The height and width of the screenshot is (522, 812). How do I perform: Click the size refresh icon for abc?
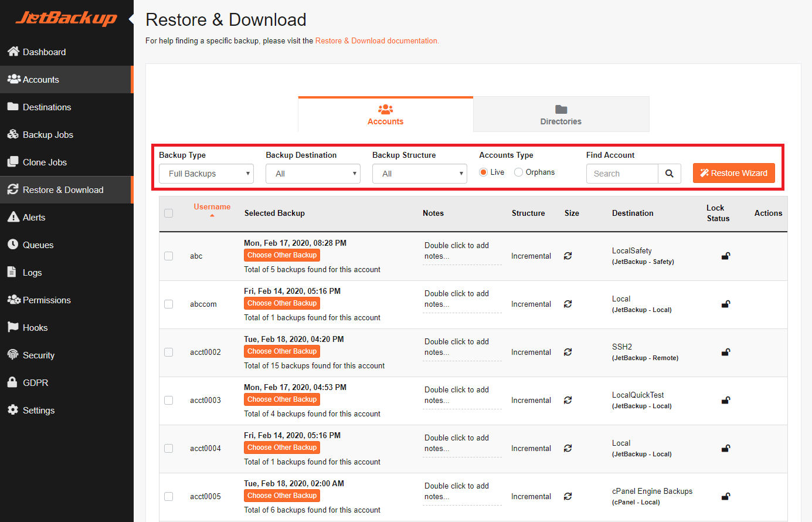click(568, 256)
